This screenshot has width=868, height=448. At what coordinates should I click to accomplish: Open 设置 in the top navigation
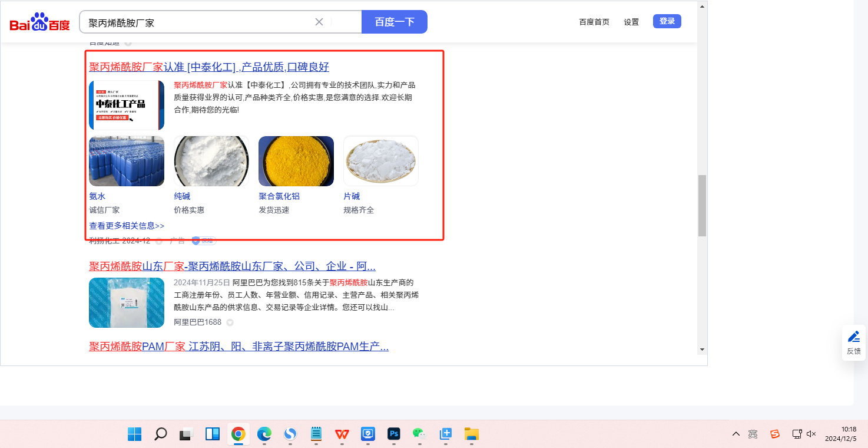point(631,22)
